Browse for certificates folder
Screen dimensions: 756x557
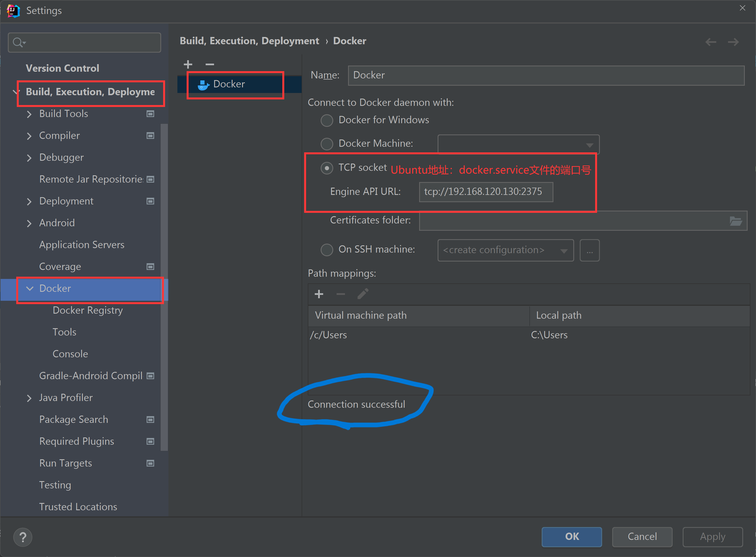click(x=736, y=221)
